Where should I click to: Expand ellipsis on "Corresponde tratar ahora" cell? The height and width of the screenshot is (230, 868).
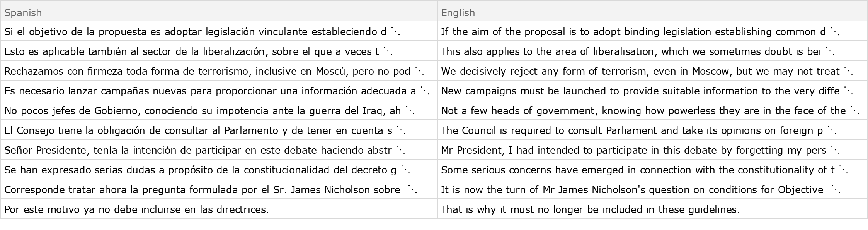point(412,190)
